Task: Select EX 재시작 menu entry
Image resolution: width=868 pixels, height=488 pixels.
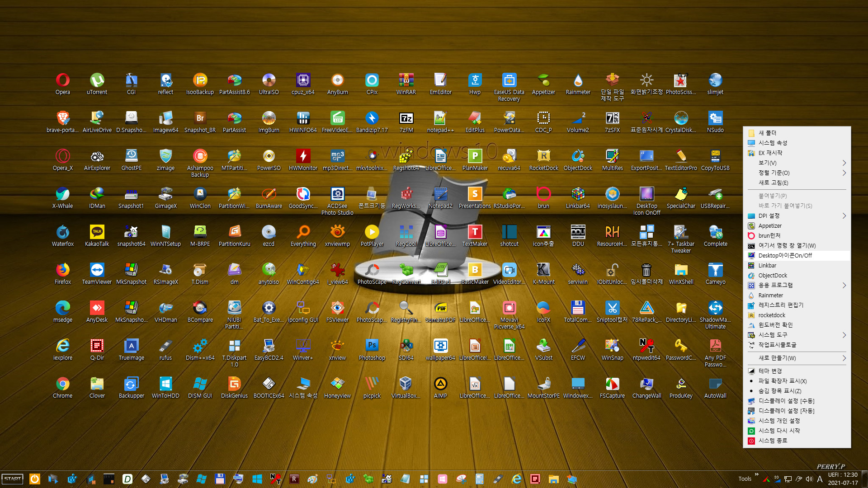Action: 797,153
